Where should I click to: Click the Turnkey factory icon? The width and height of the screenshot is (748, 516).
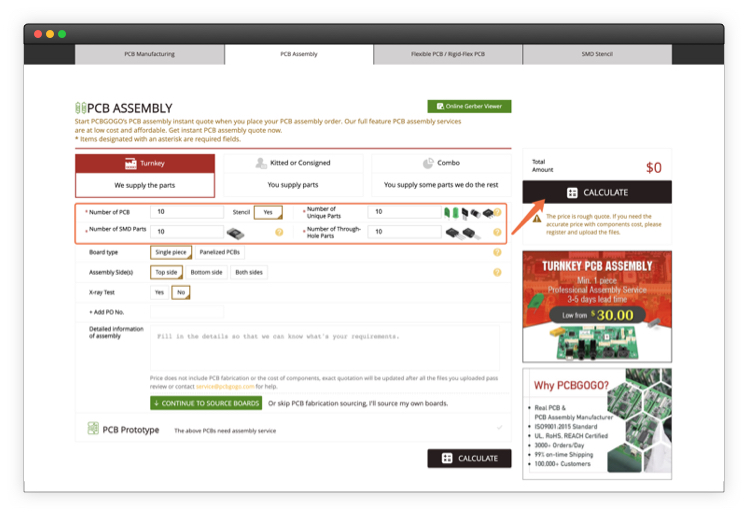pyautogui.click(x=131, y=164)
